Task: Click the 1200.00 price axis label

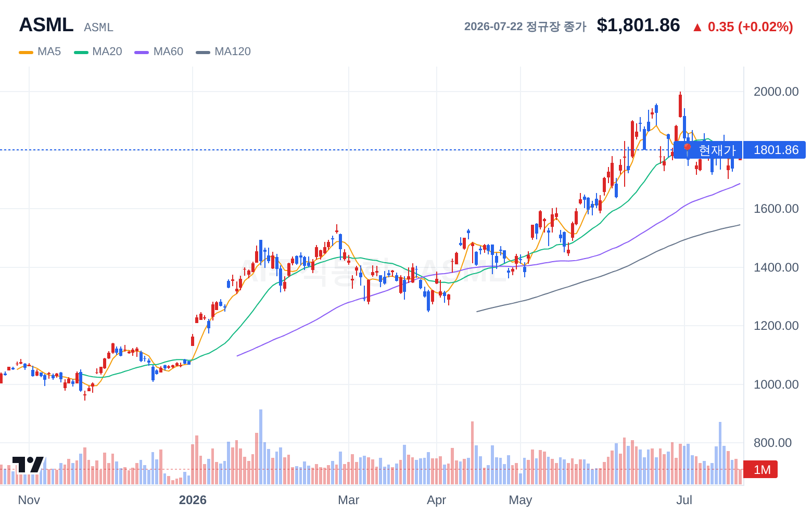Action: click(x=776, y=326)
